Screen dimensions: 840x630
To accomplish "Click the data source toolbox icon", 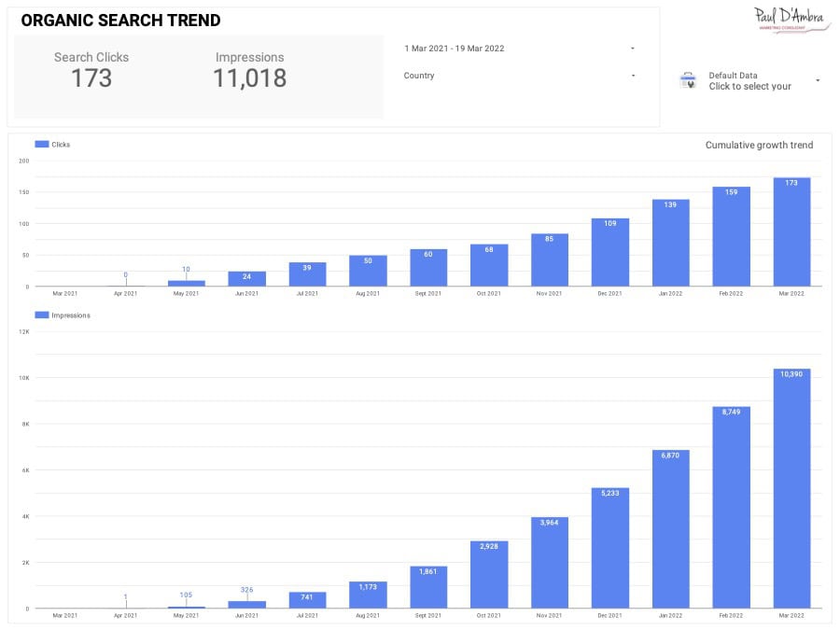I will click(x=688, y=80).
